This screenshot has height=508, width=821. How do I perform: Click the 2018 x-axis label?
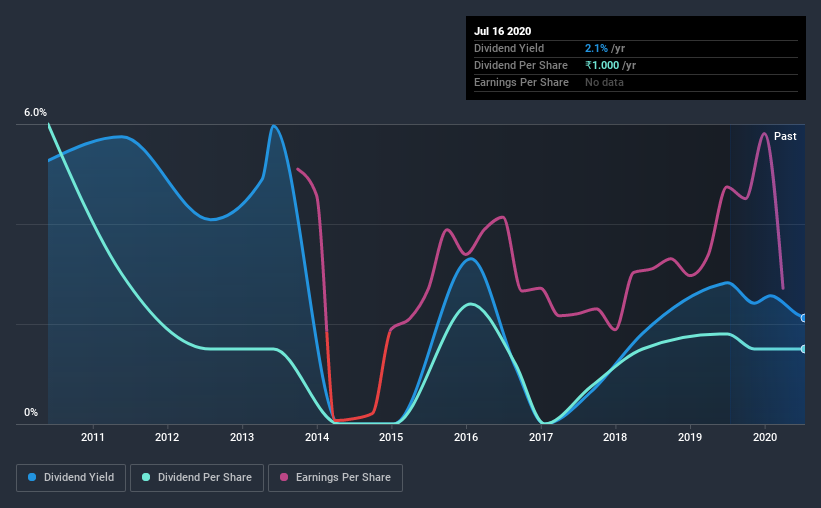click(615, 437)
